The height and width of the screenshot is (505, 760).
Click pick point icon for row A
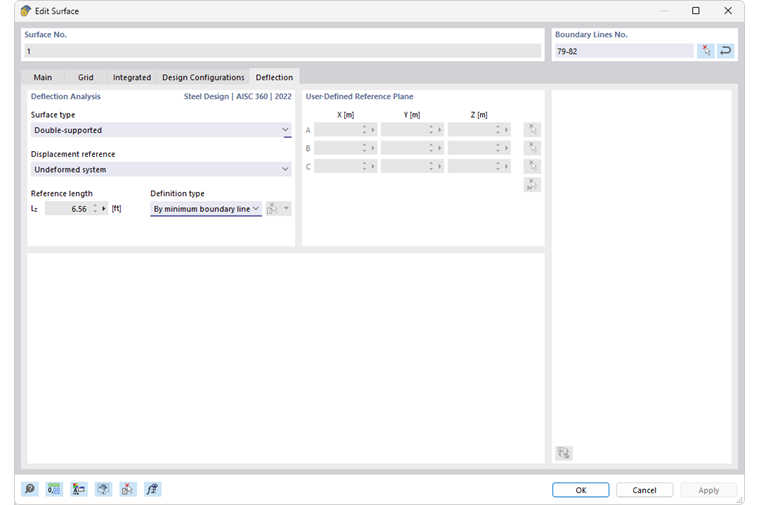pos(532,129)
